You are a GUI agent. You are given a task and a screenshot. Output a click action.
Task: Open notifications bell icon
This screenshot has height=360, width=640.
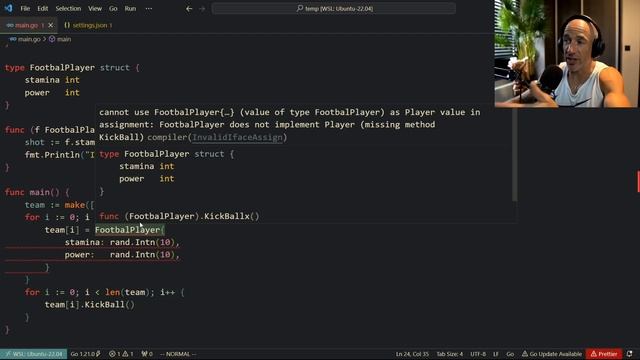[x=630, y=354]
